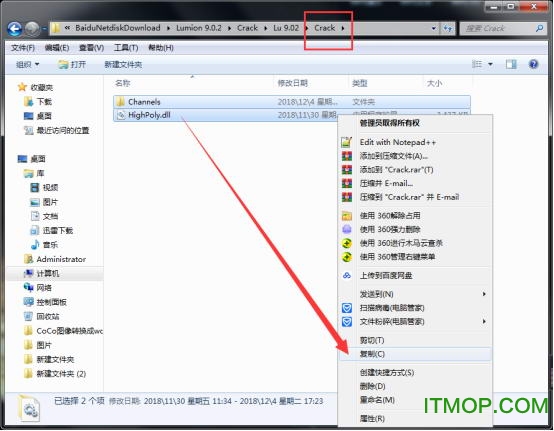The height and width of the screenshot is (431, 554).
Task: Click the 打开 toolbar button
Action: (x=72, y=65)
